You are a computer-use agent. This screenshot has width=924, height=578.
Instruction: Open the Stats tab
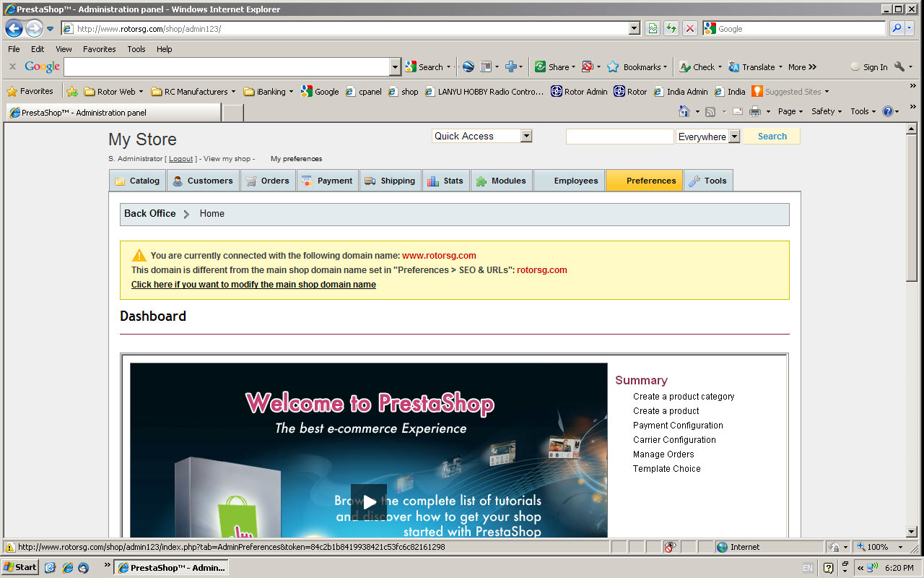pos(445,181)
